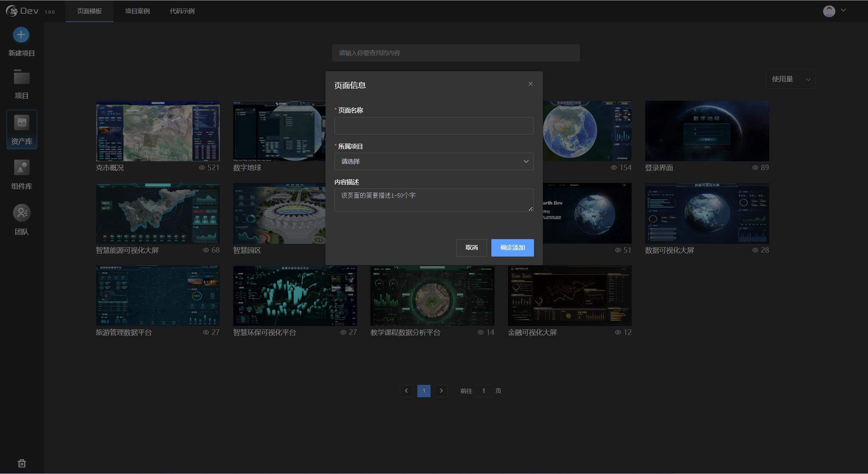Click the eye icon for 旅游管理数据平台
This screenshot has height=474, width=868.
pos(206,333)
